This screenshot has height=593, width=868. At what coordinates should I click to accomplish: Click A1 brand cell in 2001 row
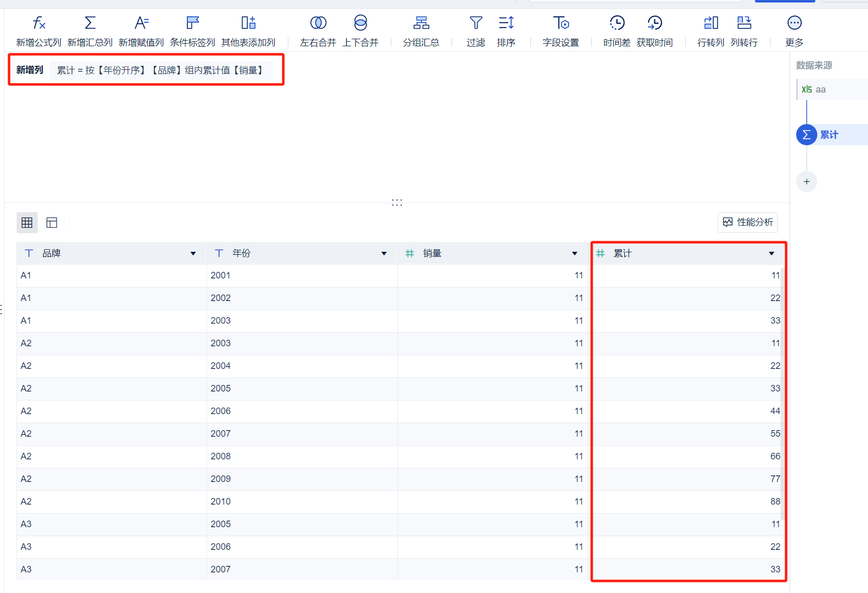112,275
